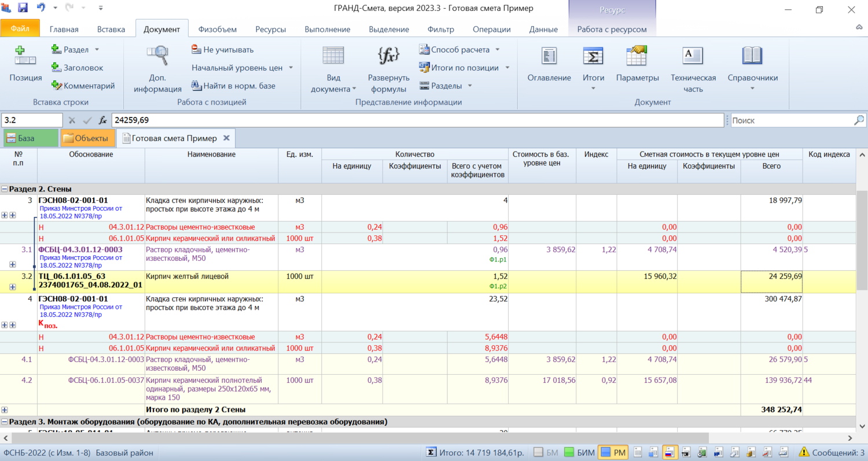Collapse Раздел 2. Стены section
The image size is (868, 461).
click(x=5, y=189)
